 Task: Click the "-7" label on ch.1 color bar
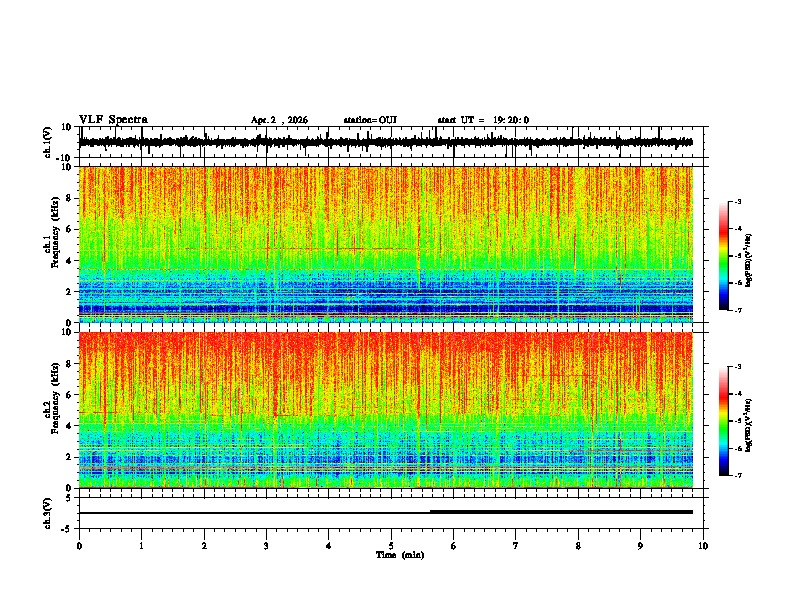pos(738,310)
